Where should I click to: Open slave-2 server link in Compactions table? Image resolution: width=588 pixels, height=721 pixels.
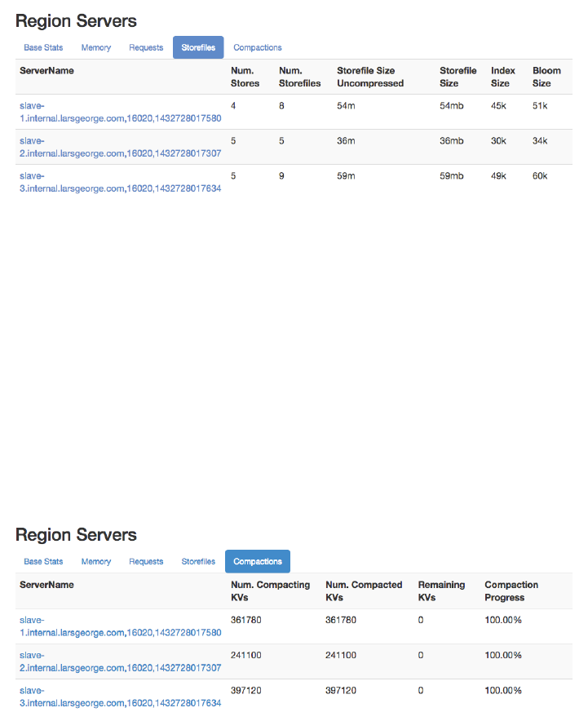tap(121, 661)
